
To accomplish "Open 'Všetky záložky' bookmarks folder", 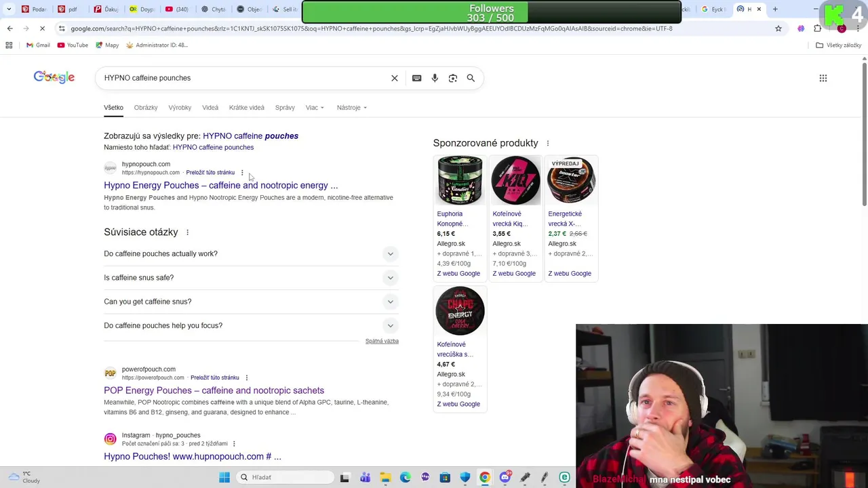I will pyautogui.click(x=838, y=45).
